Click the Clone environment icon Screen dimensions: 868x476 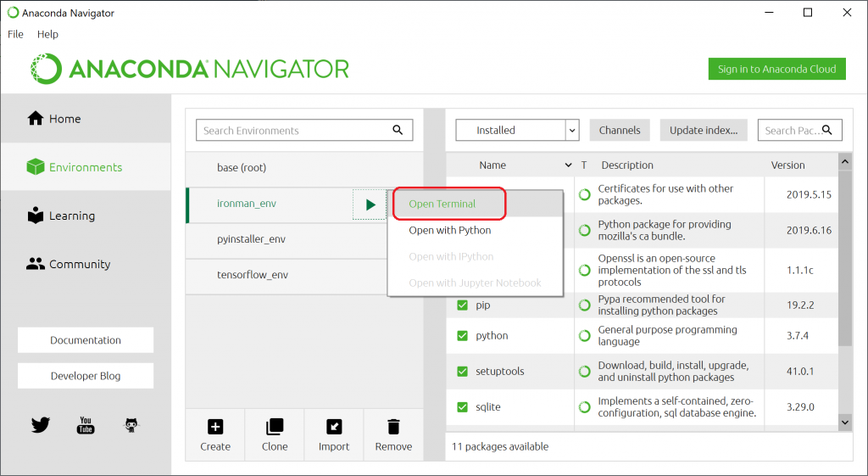pyautogui.click(x=275, y=427)
